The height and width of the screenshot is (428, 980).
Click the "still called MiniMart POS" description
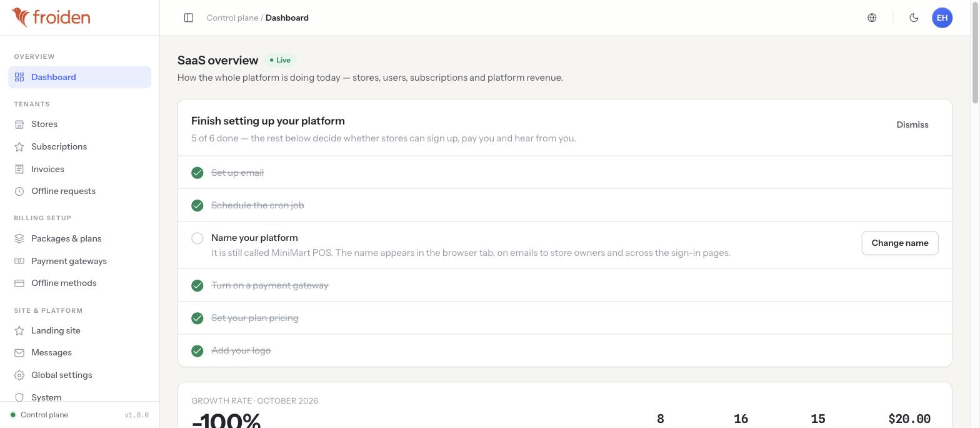pyautogui.click(x=471, y=253)
